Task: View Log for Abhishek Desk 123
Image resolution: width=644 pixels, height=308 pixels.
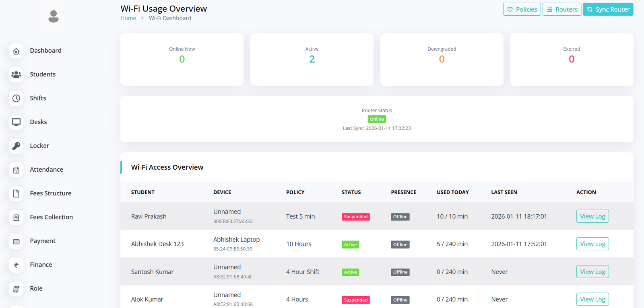Action: (592, 244)
